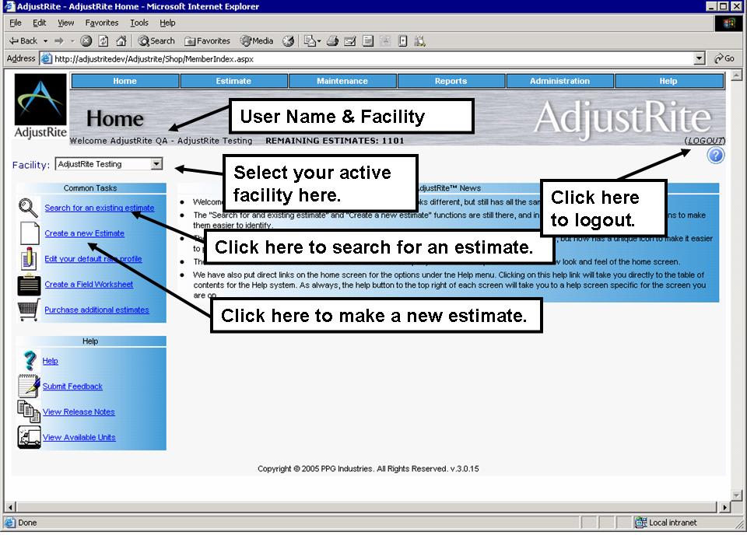Image resolution: width=747 pixels, height=560 pixels.
Task: Open the browser Tools menu
Action: point(139,23)
